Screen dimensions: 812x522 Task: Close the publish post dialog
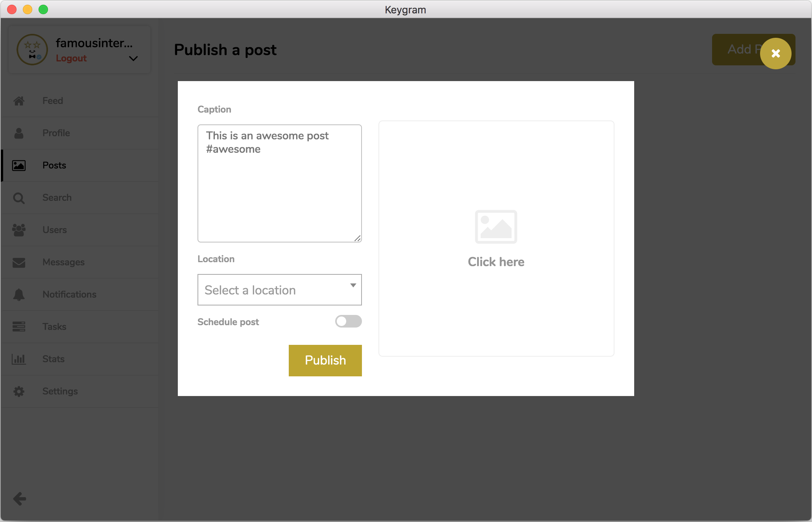tap(775, 54)
